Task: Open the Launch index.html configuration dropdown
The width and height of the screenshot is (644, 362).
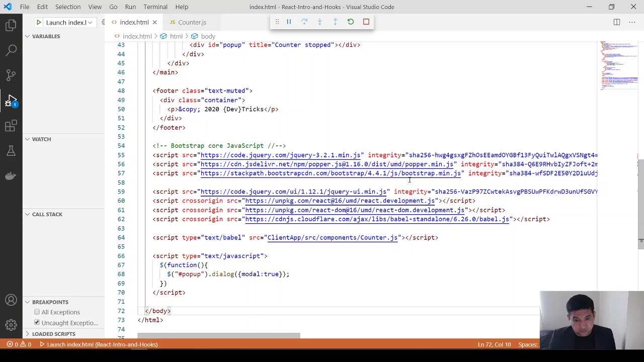Action: pos(69,22)
